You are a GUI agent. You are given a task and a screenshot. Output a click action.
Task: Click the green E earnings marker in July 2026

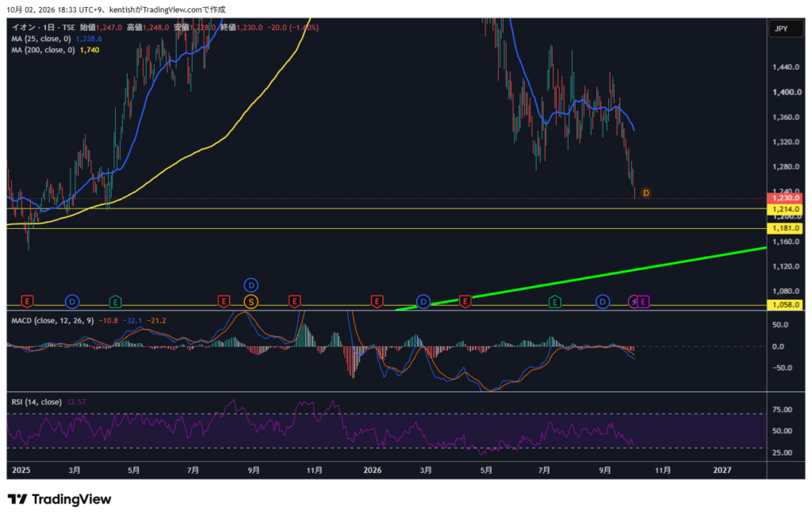[x=554, y=301]
